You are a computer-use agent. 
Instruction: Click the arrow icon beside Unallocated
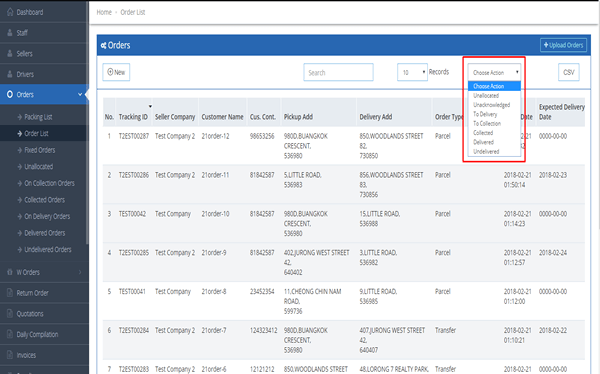(x=20, y=167)
